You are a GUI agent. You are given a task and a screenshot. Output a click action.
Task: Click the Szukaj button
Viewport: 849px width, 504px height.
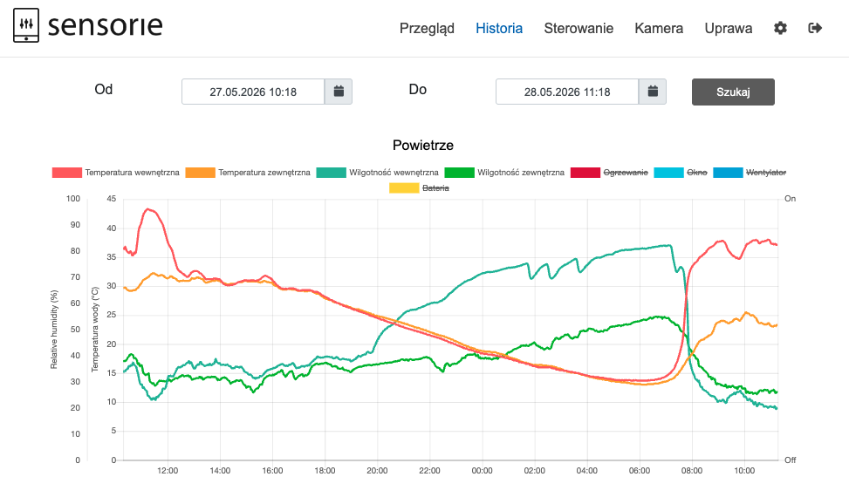click(733, 92)
